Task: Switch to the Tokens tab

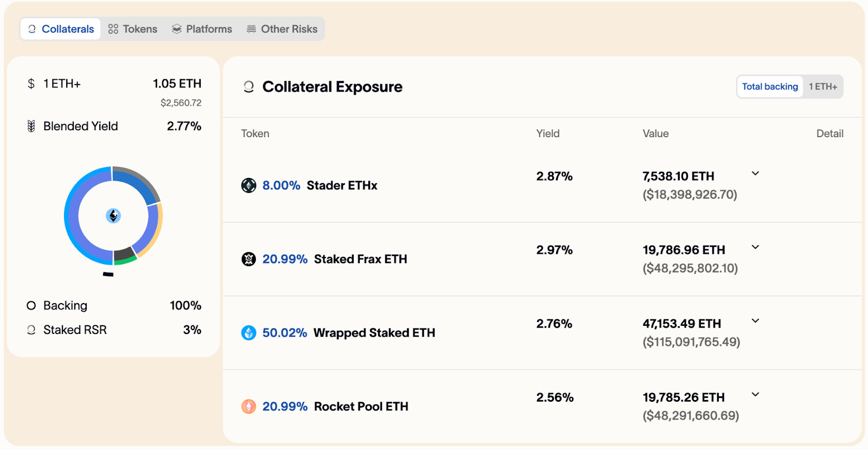Action: pos(133,29)
